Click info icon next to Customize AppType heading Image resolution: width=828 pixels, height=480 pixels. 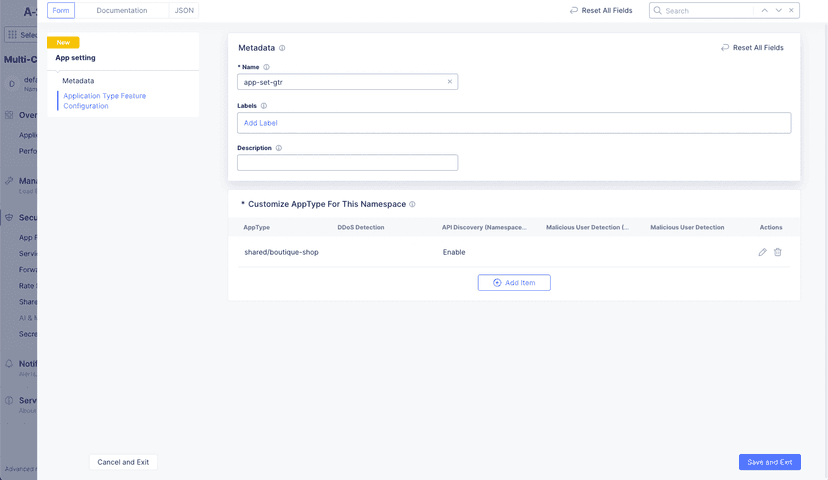tap(412, 204)
